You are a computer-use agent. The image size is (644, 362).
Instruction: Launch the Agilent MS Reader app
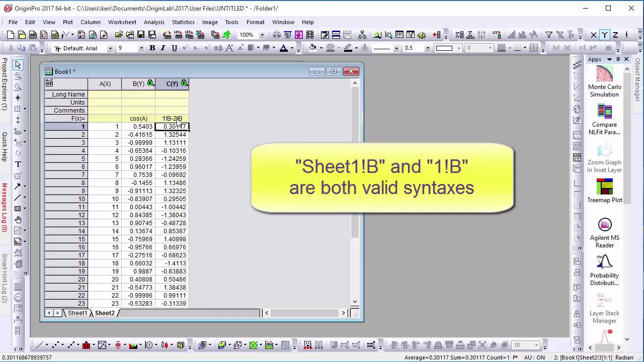[604, 233]
